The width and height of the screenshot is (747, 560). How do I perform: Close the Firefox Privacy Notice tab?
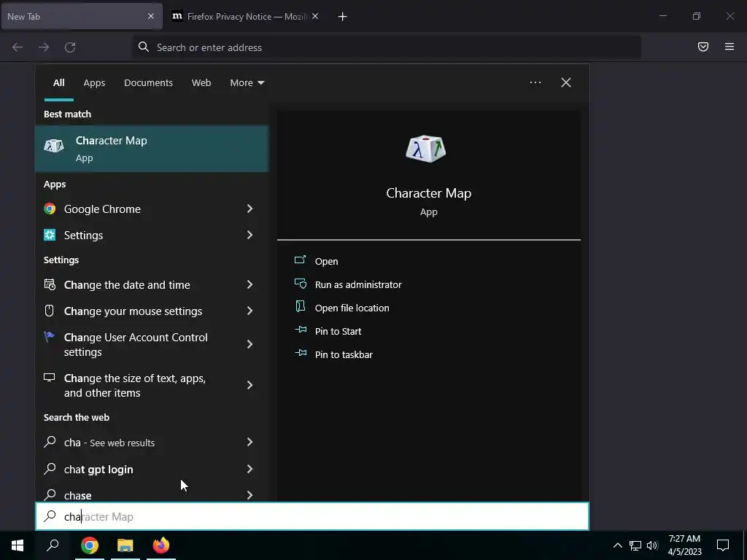315,16
